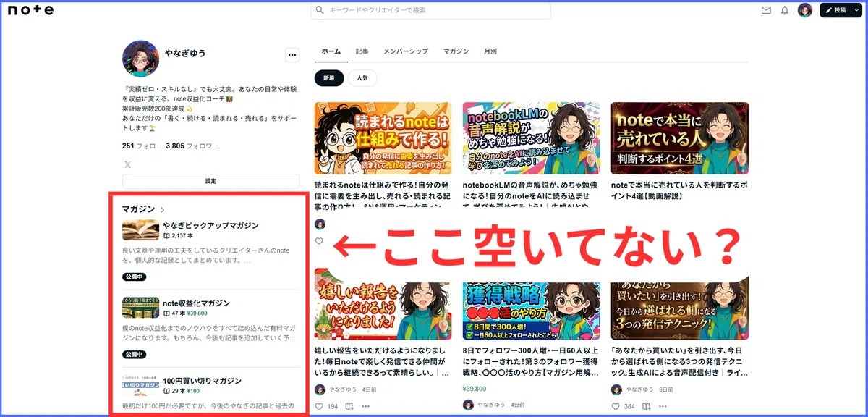The width and height of the screenshot is (868, 417).
Task: View the 251 フォロー following list
Action: [142, 146]
